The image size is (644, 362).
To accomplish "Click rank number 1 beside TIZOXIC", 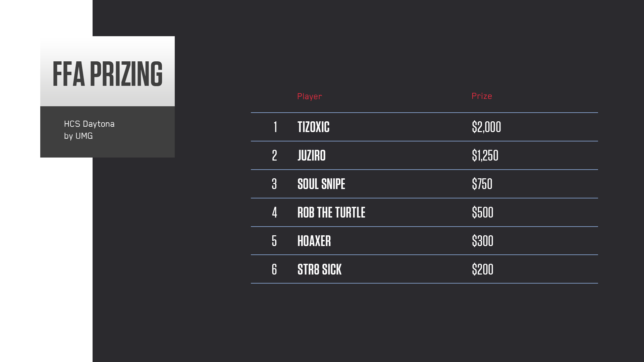I will click(275, 127).
